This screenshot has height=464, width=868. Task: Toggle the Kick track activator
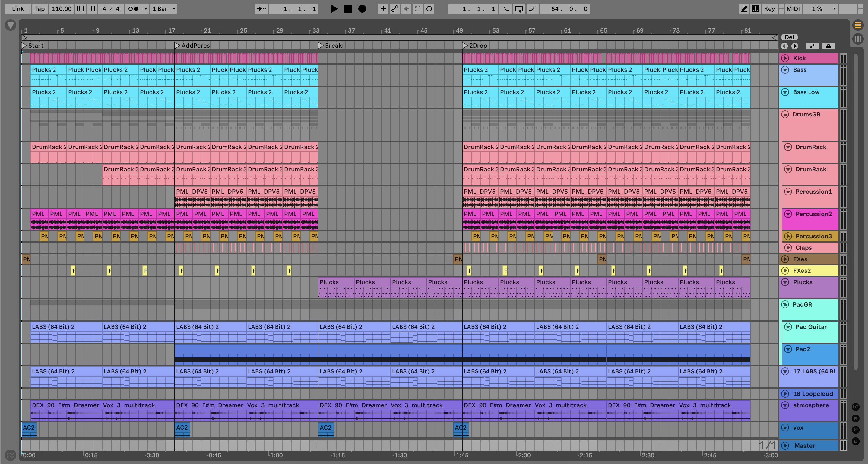(x=785, y=58)
